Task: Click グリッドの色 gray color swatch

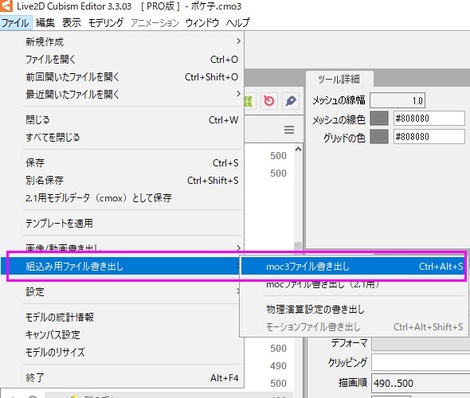Action: click(379, 137)
